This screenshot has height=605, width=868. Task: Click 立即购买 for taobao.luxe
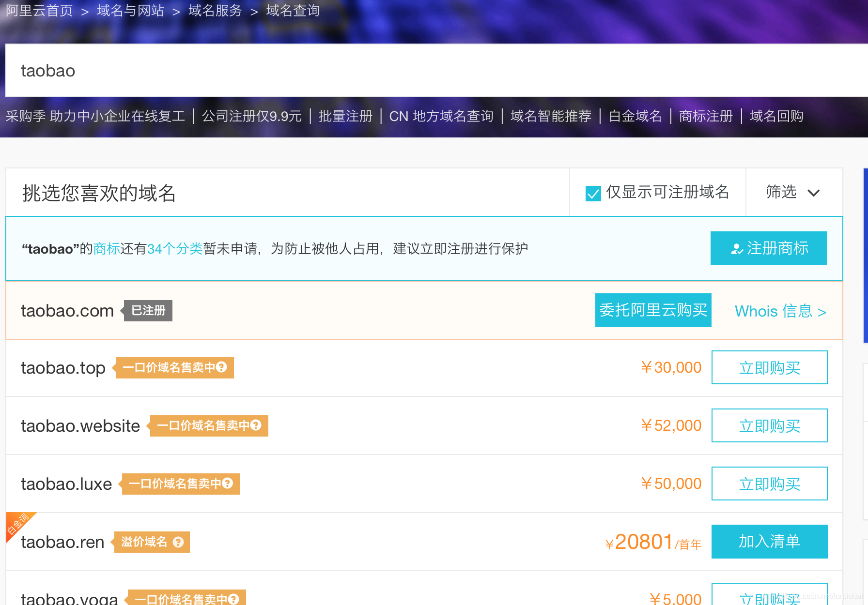(769, 484)
